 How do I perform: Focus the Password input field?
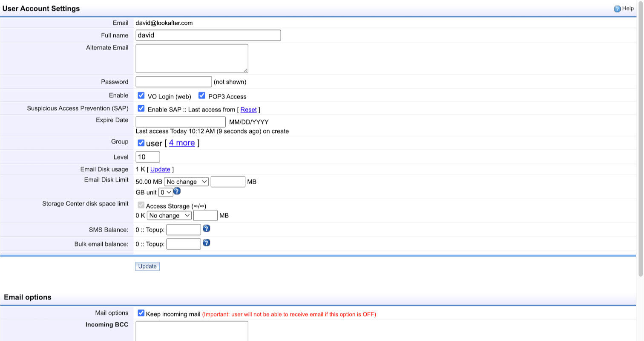point(173,82)
